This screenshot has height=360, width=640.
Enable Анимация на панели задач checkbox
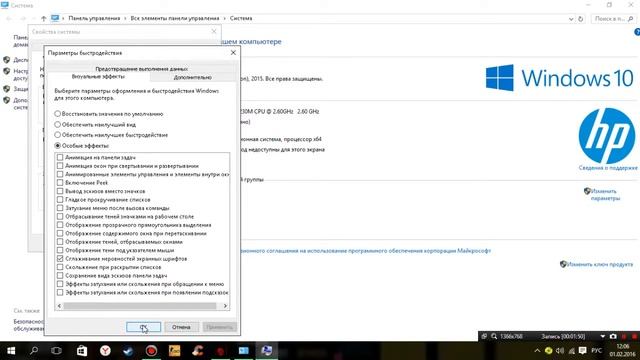pos(60,157)
